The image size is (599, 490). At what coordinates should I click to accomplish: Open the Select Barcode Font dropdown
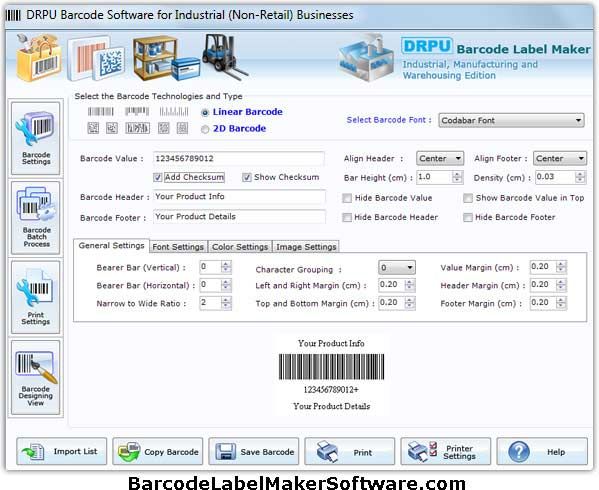511,121
